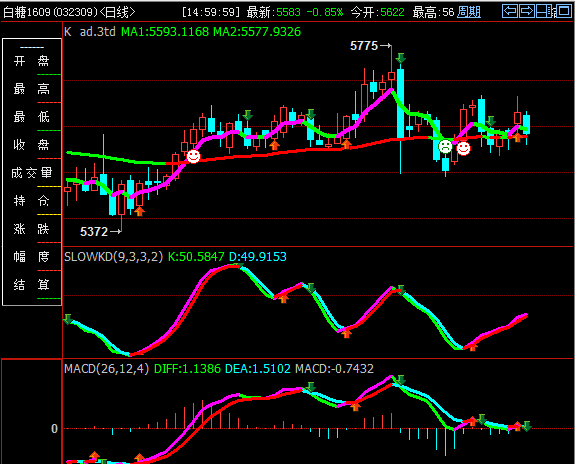Click the 5775 high price label
This screenshot has width=575, height=464.
click(x=364, y=46)
